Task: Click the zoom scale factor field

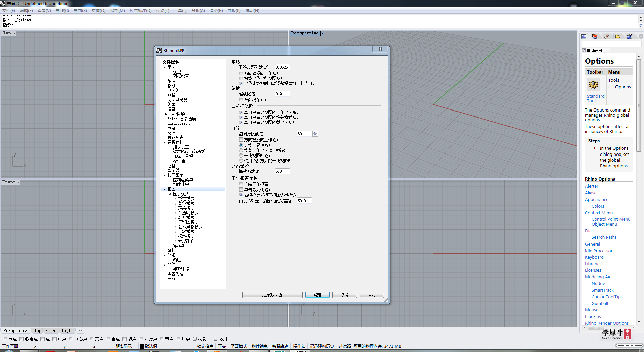Action: 282,94
